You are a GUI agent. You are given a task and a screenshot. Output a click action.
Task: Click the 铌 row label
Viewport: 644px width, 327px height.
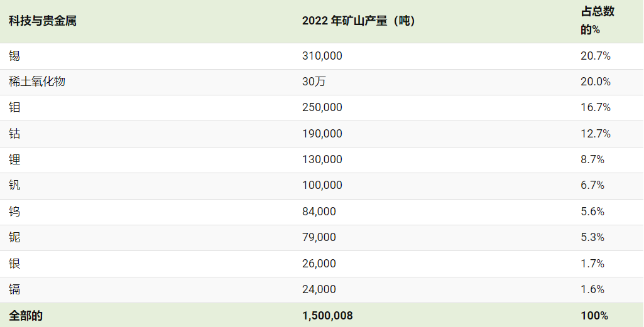pos(14,237)
